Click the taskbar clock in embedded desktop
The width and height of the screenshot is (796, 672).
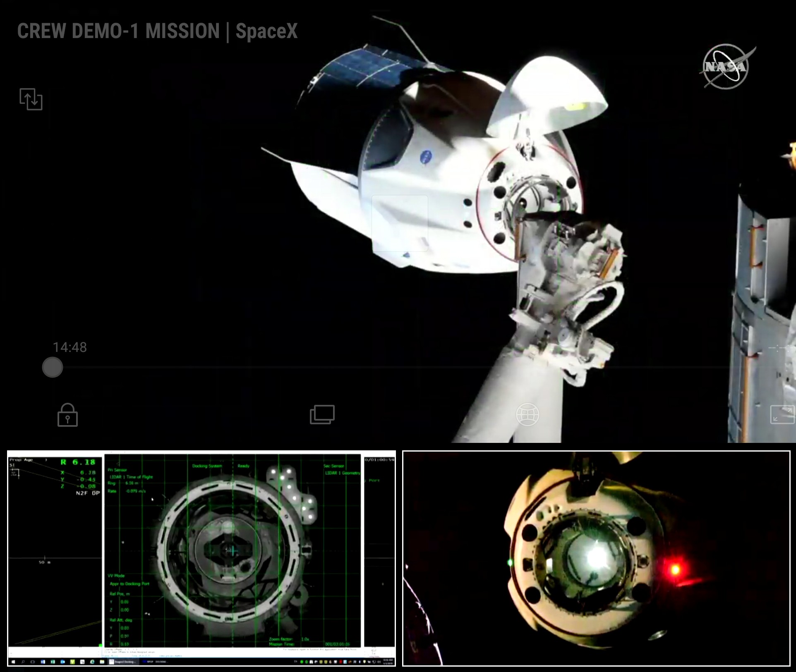tap(388, 662)
